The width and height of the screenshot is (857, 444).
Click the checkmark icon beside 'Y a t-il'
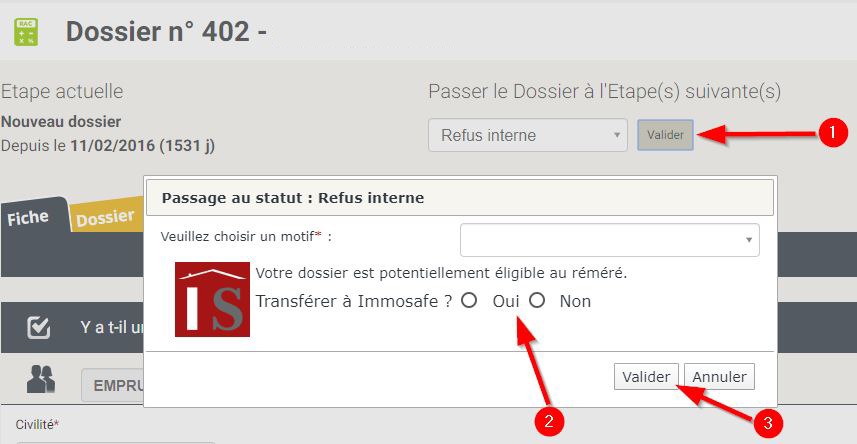[x=39, y=328]
